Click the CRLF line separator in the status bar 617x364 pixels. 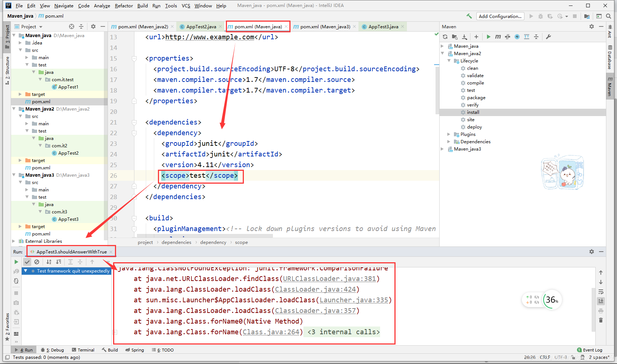(545, 357)
